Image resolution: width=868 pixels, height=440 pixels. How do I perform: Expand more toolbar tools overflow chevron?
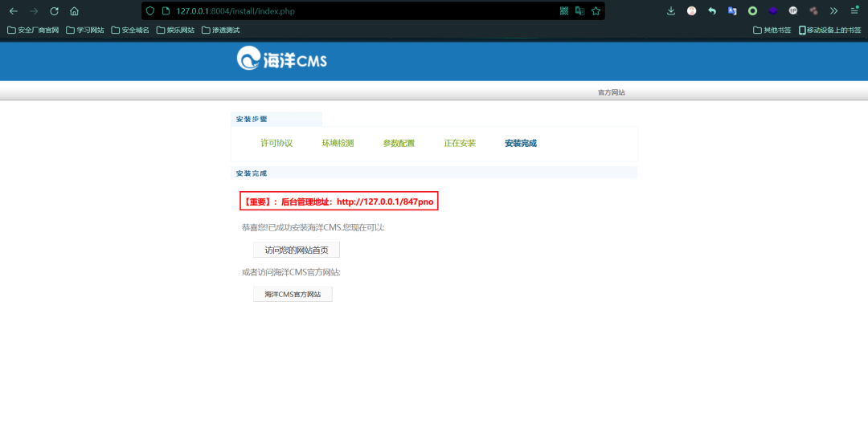833,11
